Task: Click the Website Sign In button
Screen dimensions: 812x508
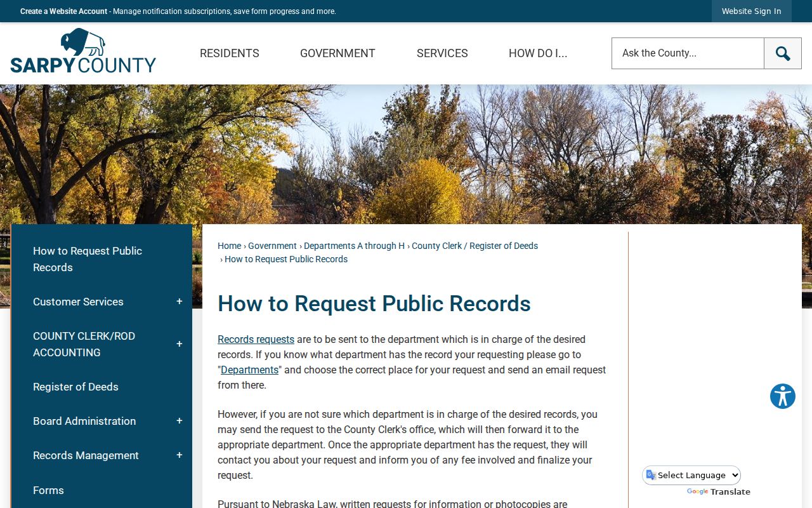Action: [x=752, y=11]
